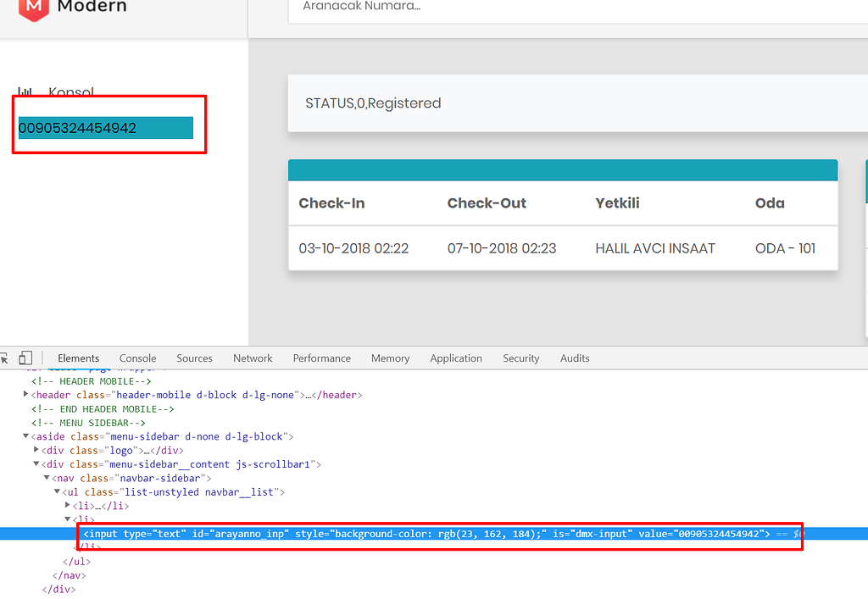Click the Modern logo icon
The height and width of the screenshot is (599, 868).
(x=33, y=8)
